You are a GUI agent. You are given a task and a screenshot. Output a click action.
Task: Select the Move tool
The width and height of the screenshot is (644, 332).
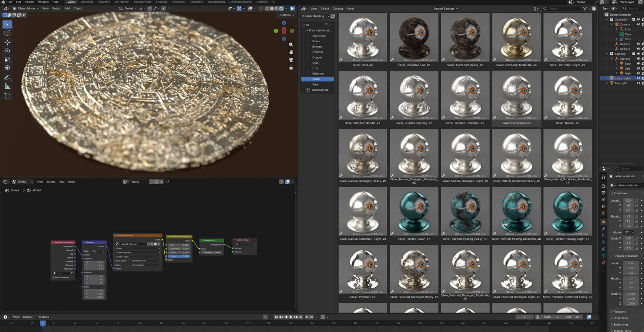coord(7,43)
